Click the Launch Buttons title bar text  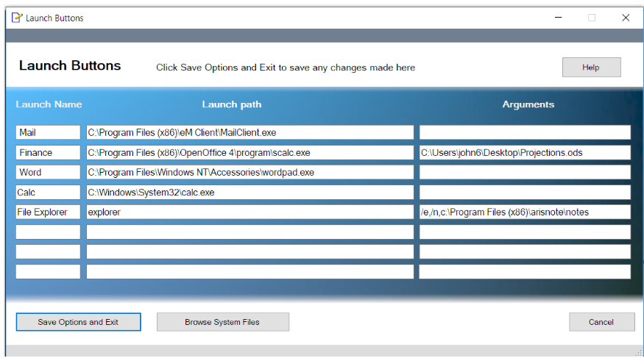(x=54, y=18)
